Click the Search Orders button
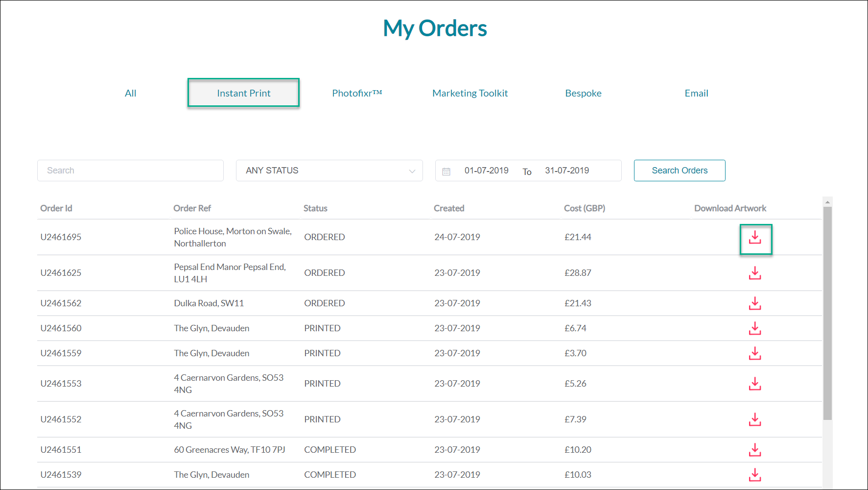 click(679, 171)
